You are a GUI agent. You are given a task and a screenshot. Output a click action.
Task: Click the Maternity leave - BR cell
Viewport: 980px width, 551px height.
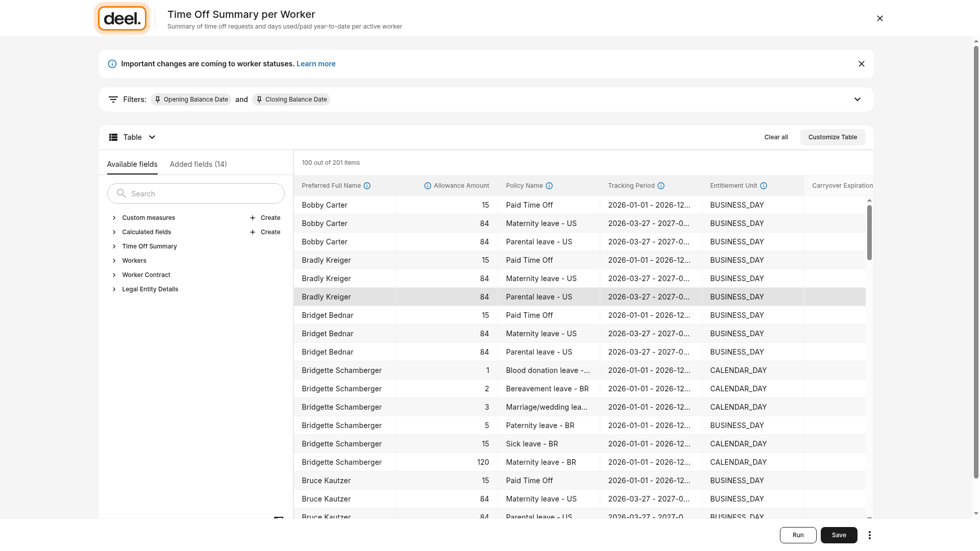coord(549,462)
